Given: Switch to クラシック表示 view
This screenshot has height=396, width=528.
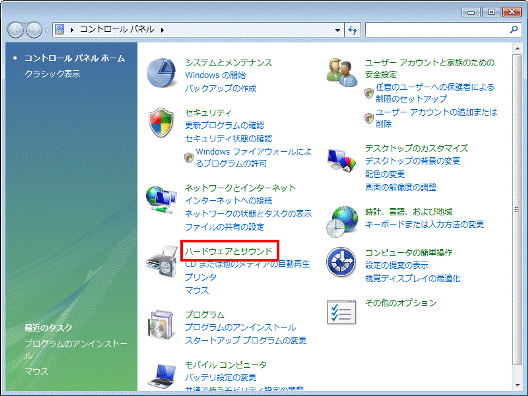Looking at the screenshot, I should tap(52, 73).
